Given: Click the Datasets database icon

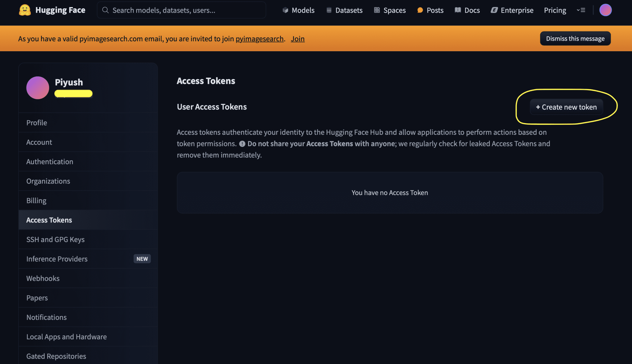Looking at the screenshot, I should 329,10.
